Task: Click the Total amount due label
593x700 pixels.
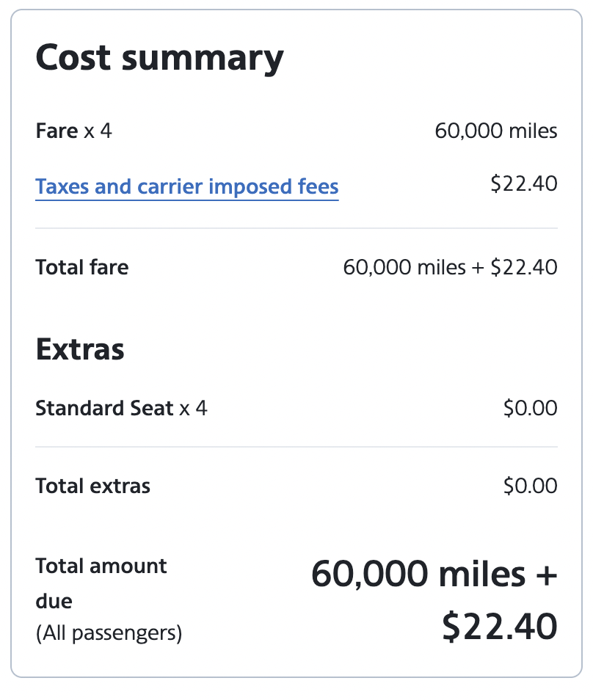Action: click(x=101, y=566)
